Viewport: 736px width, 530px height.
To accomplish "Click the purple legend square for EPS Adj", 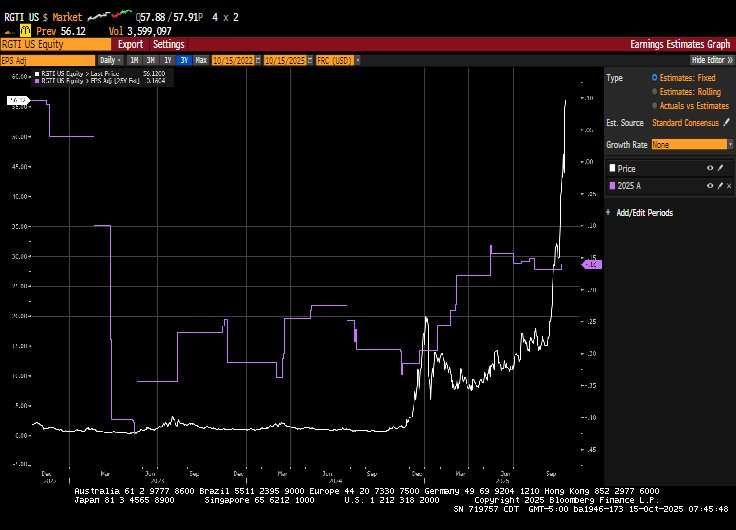I will (37, 81).
